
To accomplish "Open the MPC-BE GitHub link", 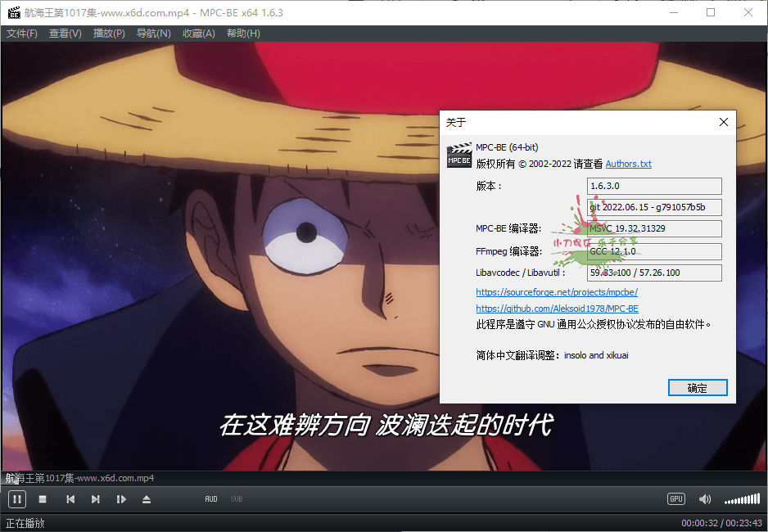I will point(557,309).
